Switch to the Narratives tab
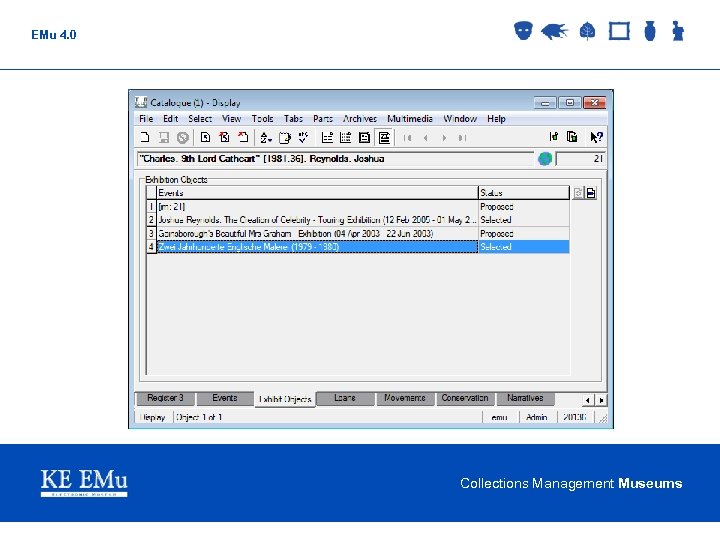 point(525,398)
